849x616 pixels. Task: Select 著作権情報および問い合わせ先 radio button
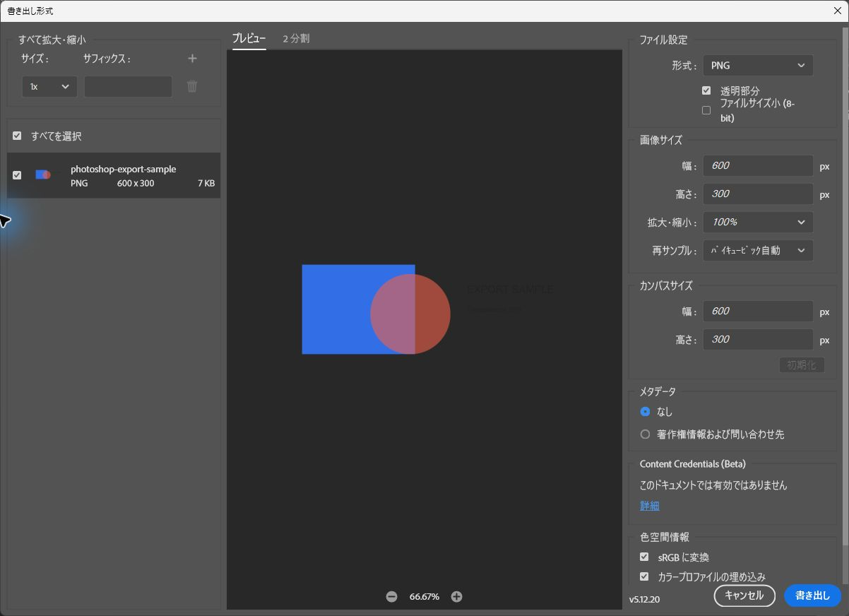tap(645, 434)
